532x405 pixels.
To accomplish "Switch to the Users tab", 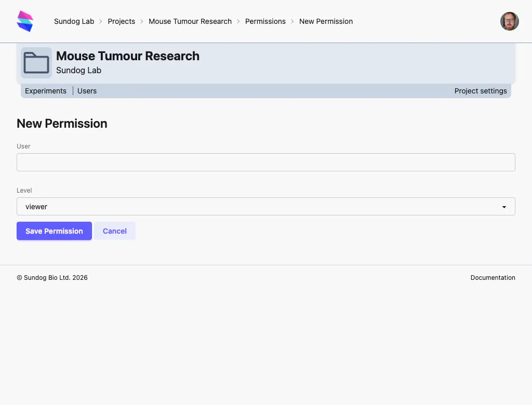I will point(87,91).
